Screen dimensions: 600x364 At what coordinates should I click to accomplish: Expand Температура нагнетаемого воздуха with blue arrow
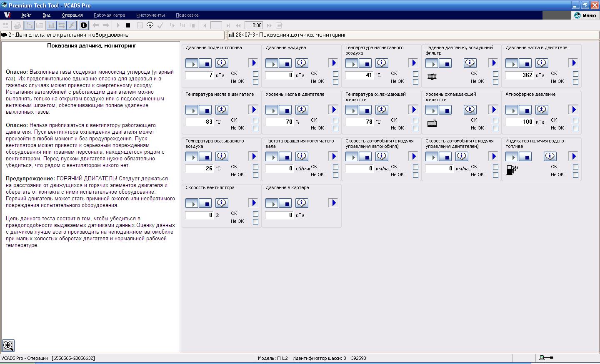coord(413,63)
